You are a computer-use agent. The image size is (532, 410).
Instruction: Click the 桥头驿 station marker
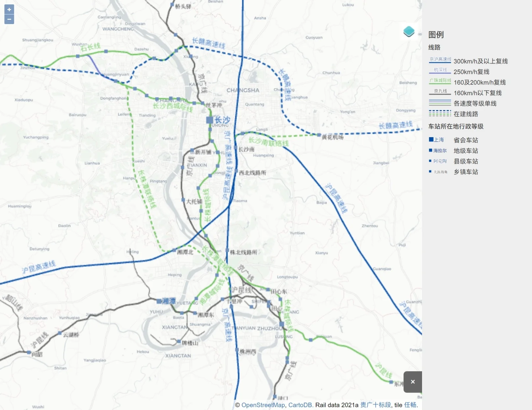point(172,5)
